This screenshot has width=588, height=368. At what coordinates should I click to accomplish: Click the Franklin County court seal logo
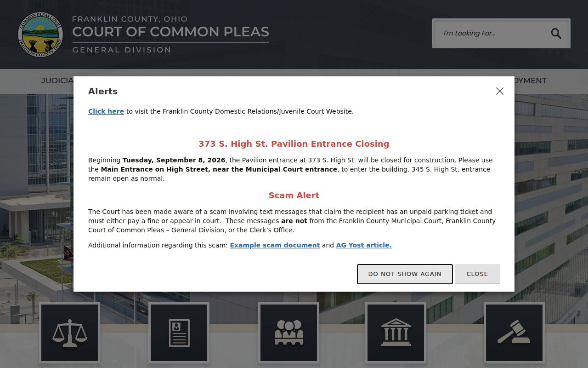(40, 34)
